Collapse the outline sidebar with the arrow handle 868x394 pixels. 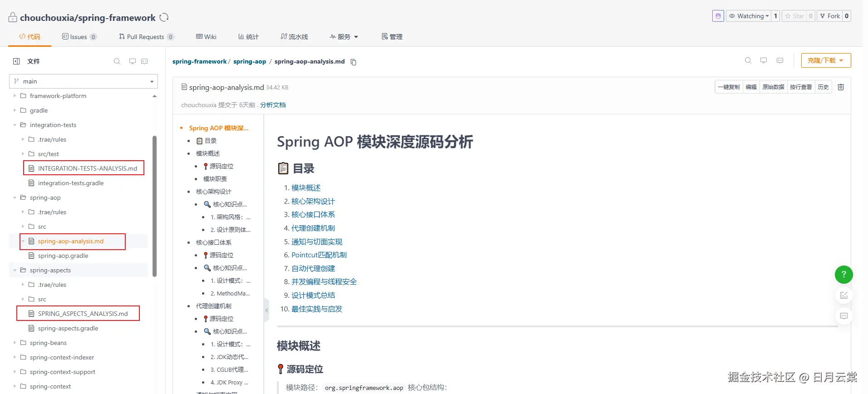(266, 310)
